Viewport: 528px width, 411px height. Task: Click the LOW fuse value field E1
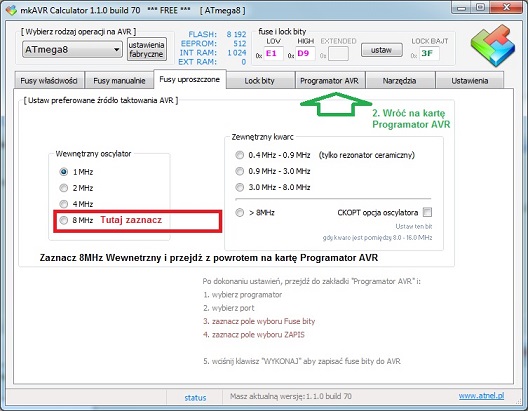click(x=273, y=53)
